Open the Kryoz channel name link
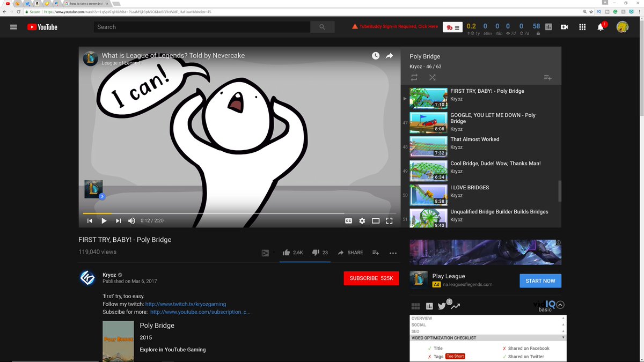This screenshot has width=644, height=362. click(109, 275)
